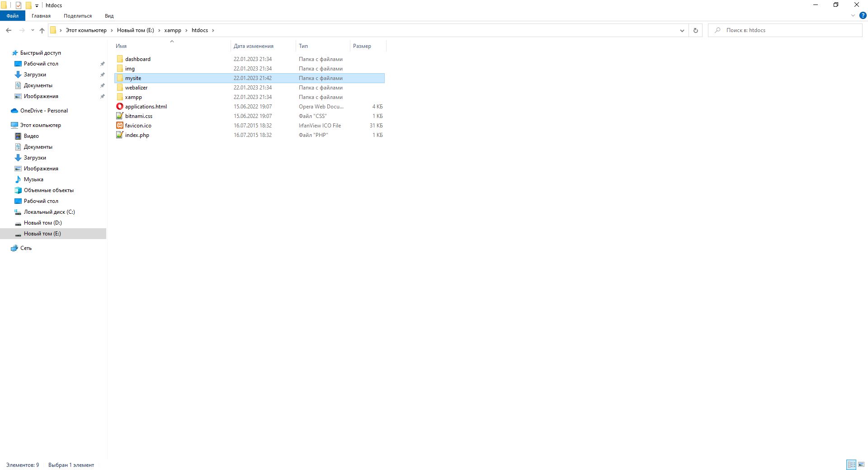The width and height of the screenshot is (868, 470).
Task: Open the Музыка folder icon
Action: click(18, 179)
